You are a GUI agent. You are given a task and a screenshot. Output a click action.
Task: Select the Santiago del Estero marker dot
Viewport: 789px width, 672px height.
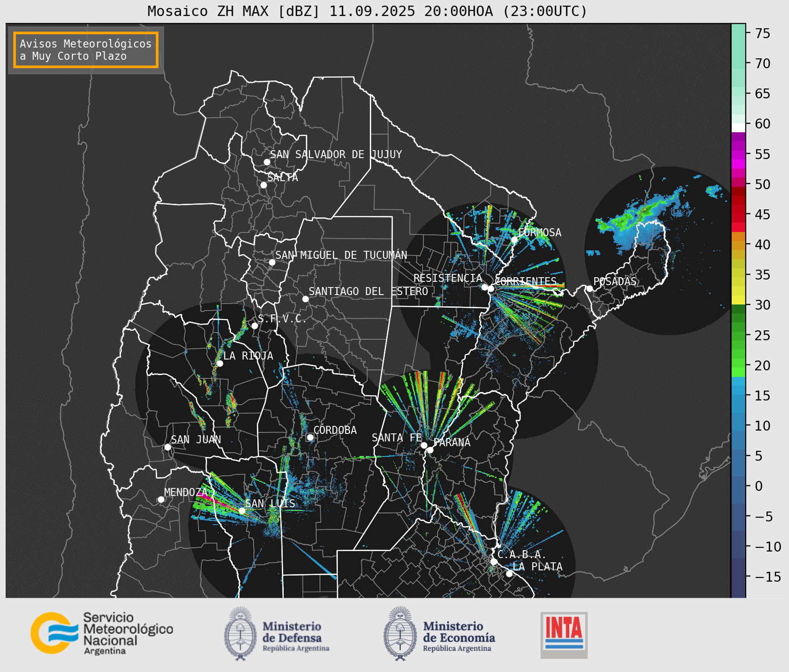pos(305,299)
